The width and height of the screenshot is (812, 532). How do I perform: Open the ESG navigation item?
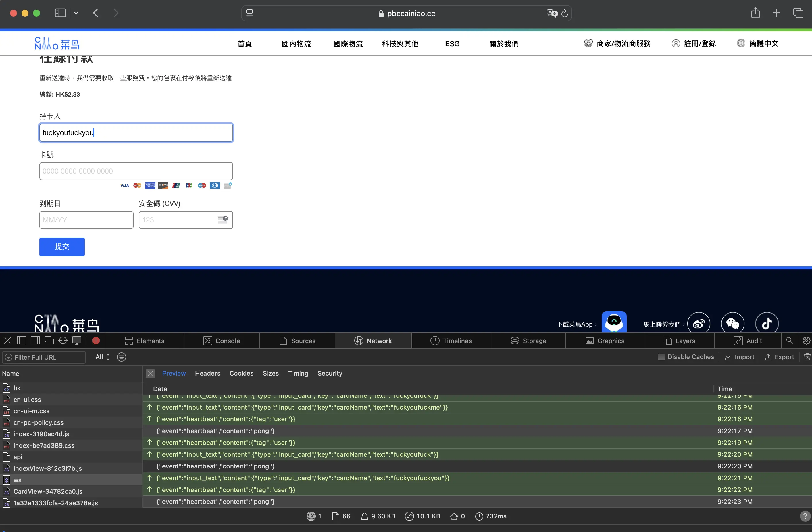452,44
